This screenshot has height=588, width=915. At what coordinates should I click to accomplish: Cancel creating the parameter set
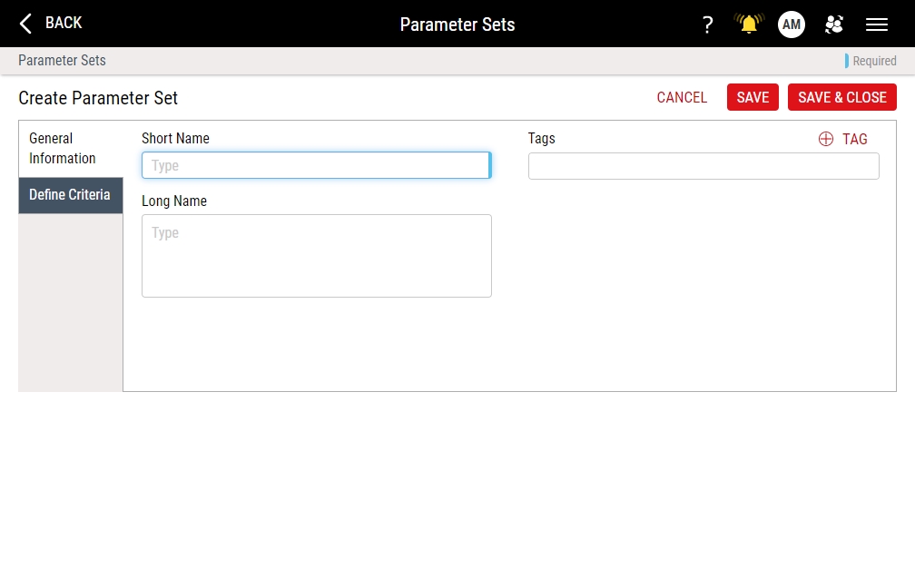(682, 97)
